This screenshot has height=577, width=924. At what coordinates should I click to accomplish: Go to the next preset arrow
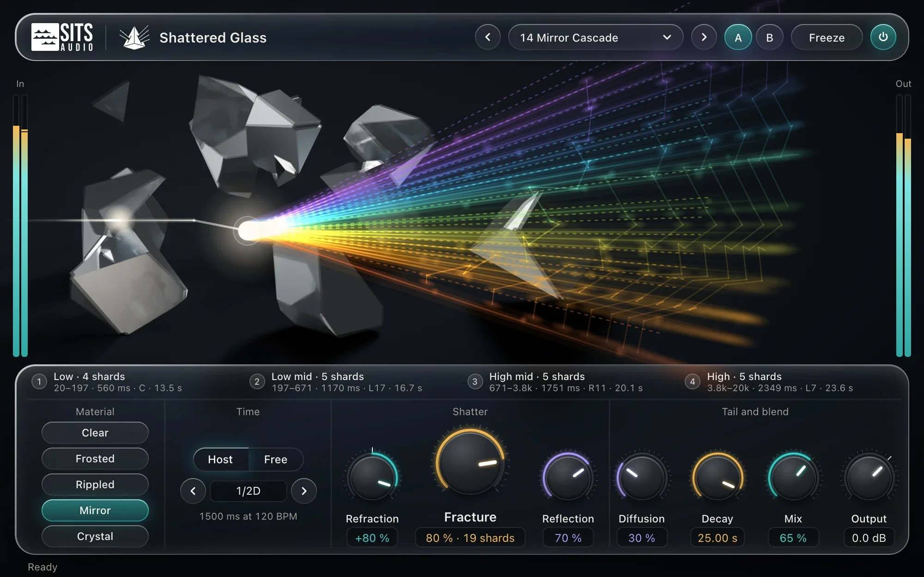pos(704,37)
